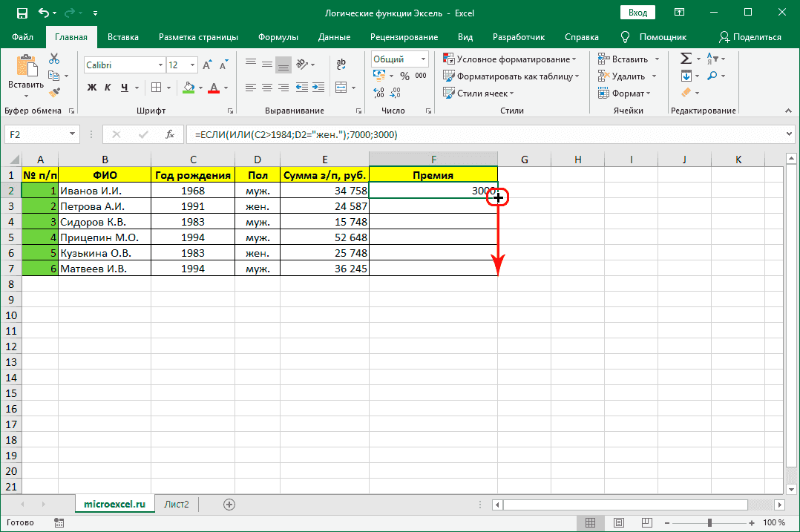Select the Format Painter brush icon
800x532 pixels.
click(54, 92)
